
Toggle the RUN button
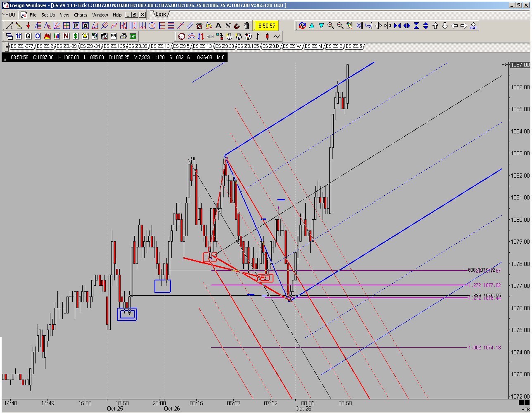coord(210,36)
